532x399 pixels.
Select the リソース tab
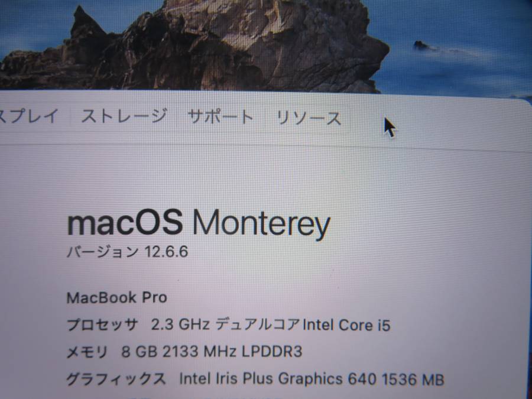(309, 118)
